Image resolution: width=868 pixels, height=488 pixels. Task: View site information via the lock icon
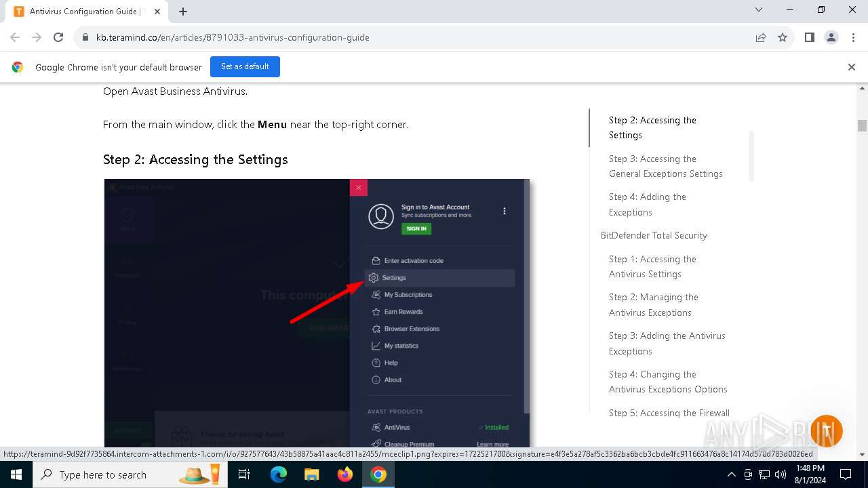point(85,37)
